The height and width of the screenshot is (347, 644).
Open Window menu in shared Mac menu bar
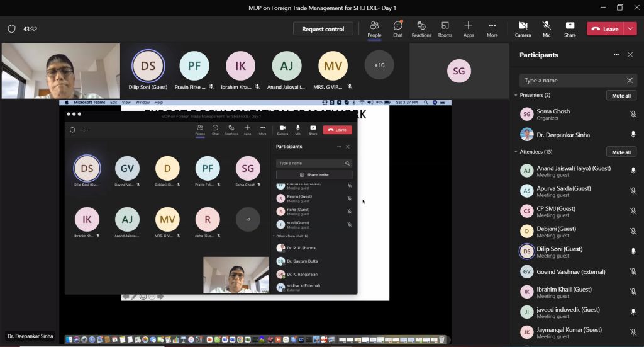click(143, 103)
